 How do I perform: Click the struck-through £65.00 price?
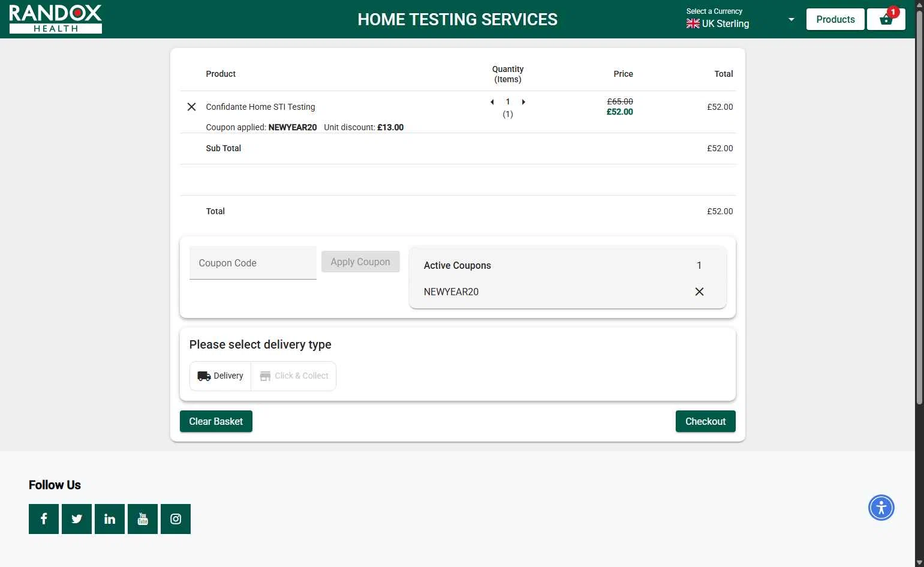(x=620, y=101)
